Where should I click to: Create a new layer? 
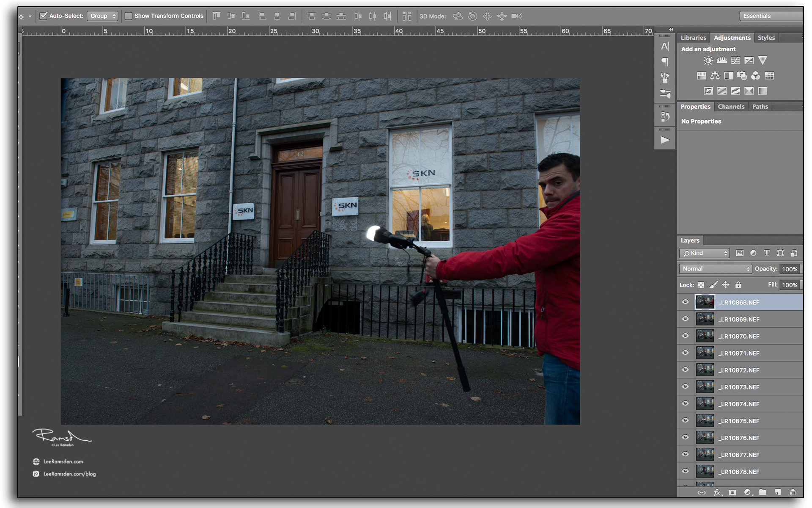[x=778, y=492]
